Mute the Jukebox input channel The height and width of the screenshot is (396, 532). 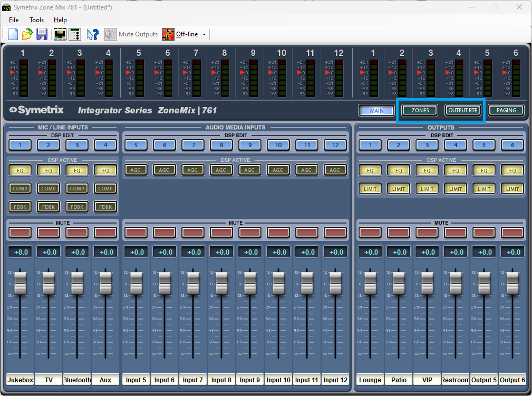pyautogui.click(x=20, y=232)
